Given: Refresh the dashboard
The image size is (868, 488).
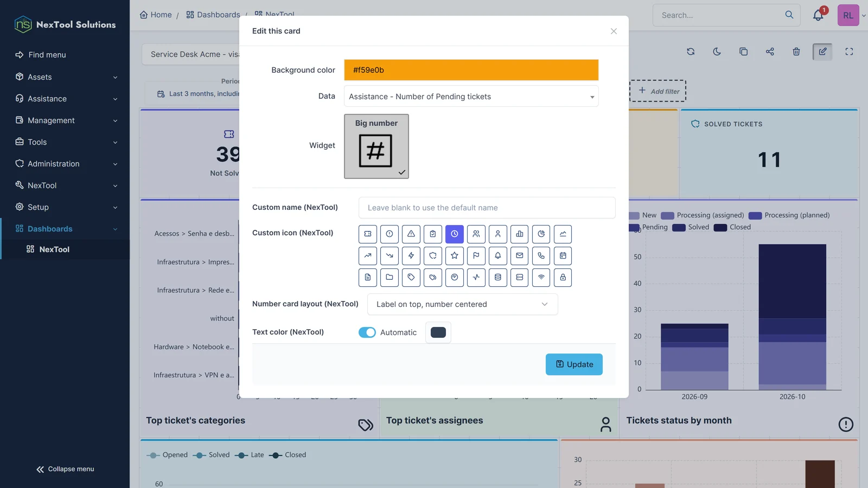Looking at the screenshot, I should [691, 52].
